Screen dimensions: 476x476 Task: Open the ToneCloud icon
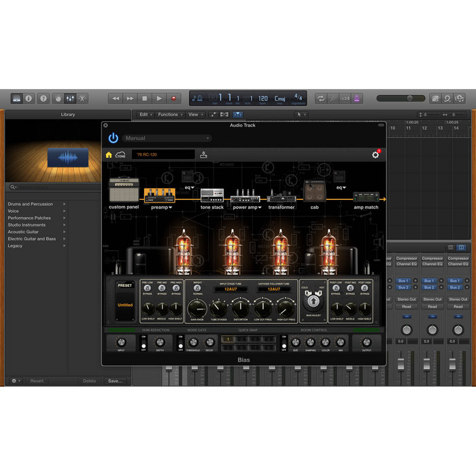[120, 155]
